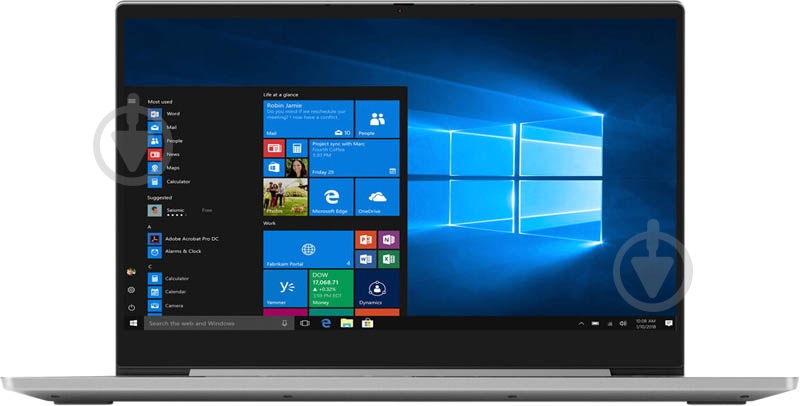This screenshot has width=800, height=406.
Task: Open the taskbar clock and date
Action: click(646, 324)
